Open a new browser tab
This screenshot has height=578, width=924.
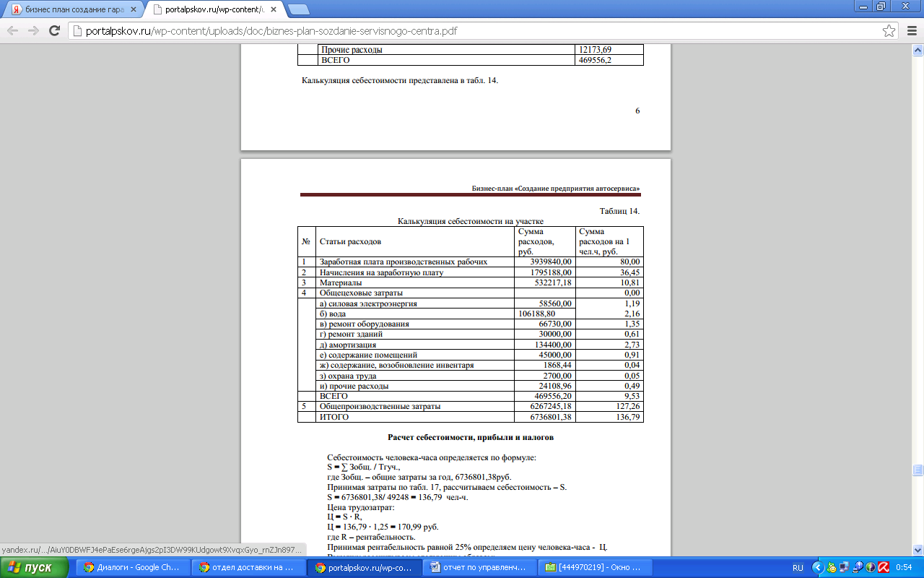298,9
